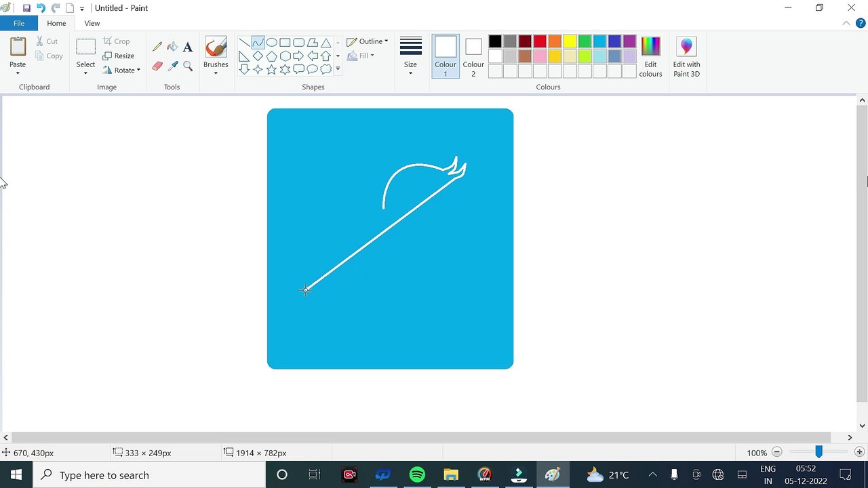
Task: Choose the Five-point star shape
Action: pos(271,69)
